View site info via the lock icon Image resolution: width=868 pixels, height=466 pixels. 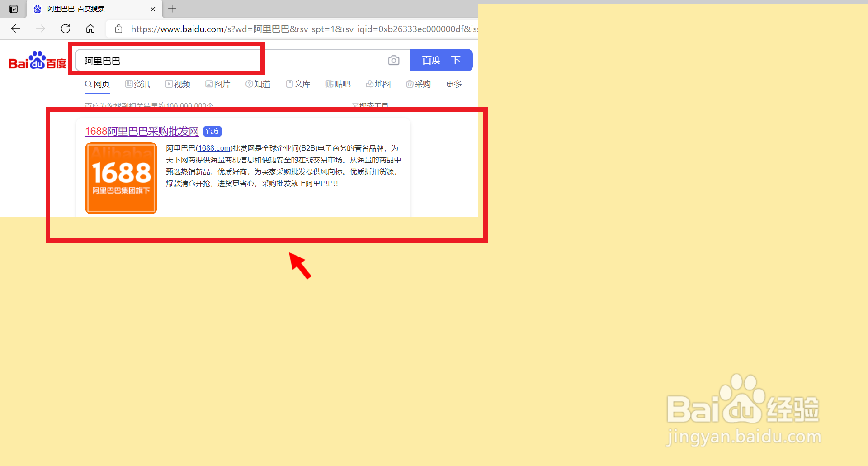click(x=118, y=29)
